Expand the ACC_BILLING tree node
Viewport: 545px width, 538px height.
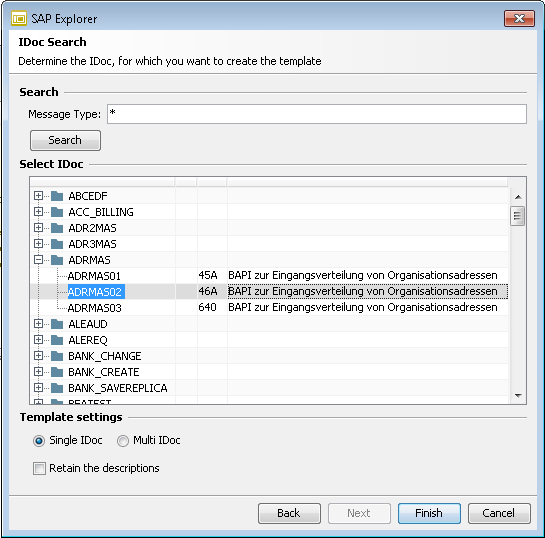pyautogui.click(x=38, y=212)
